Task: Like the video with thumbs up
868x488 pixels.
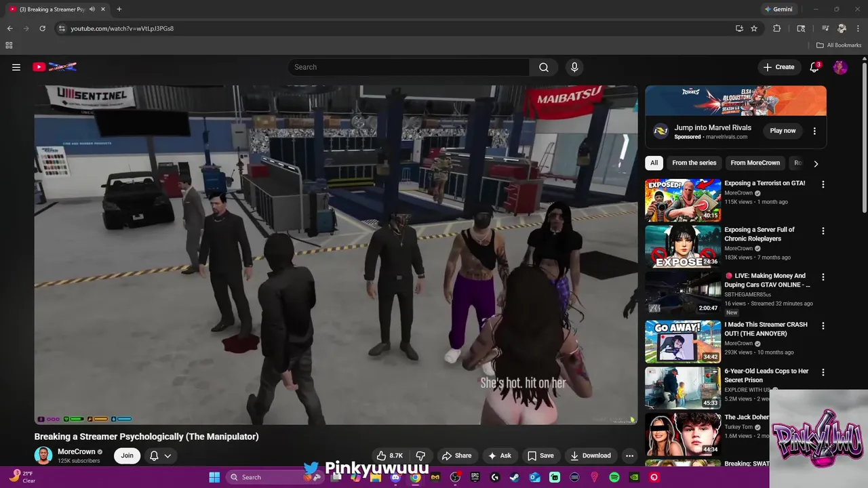Action: click(389, 455)
